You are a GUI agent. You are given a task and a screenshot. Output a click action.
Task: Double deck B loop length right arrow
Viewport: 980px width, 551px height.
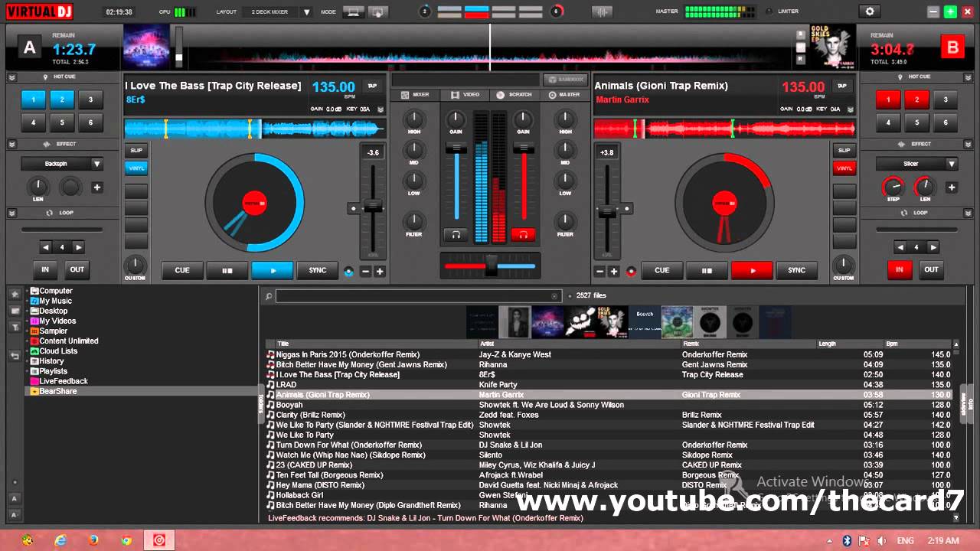933,247
